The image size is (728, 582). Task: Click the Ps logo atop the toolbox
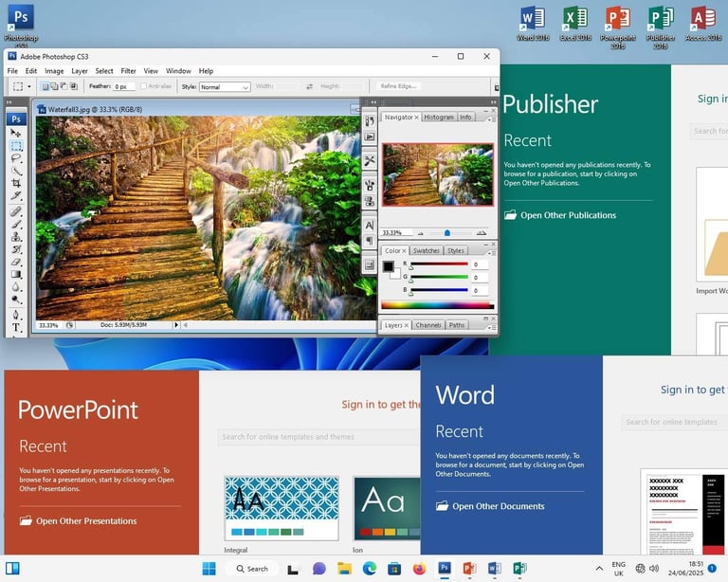point(16,118)
